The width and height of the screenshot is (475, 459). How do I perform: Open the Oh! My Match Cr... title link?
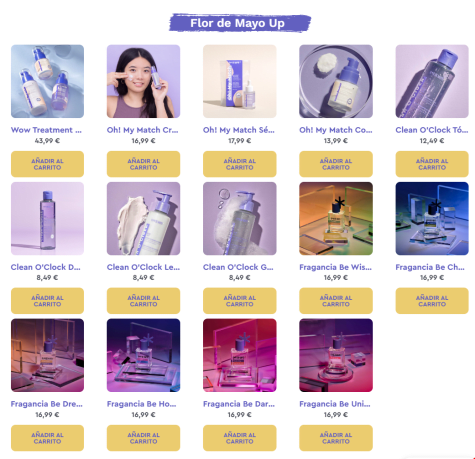pyautogui.click(x=143, y=130)
